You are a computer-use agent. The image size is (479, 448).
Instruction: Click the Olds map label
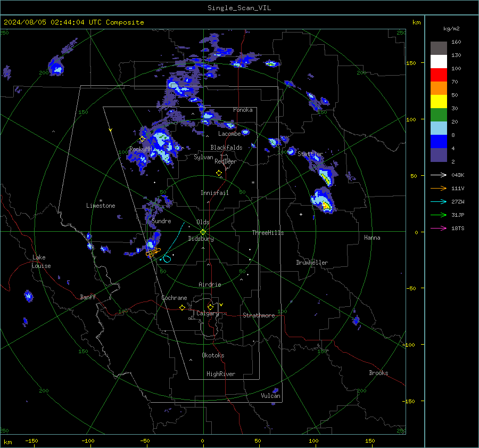pos(203,222)
